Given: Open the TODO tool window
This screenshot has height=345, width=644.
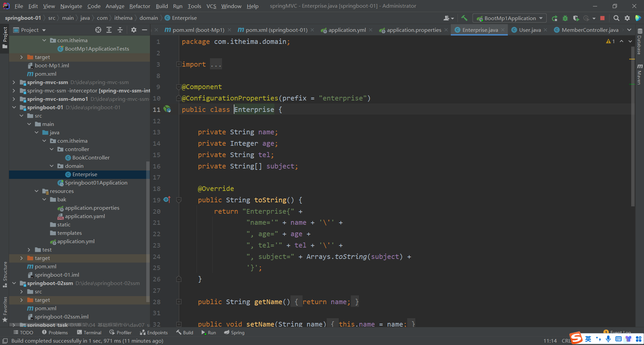Looking at the screenshot, I should point(23,333).
